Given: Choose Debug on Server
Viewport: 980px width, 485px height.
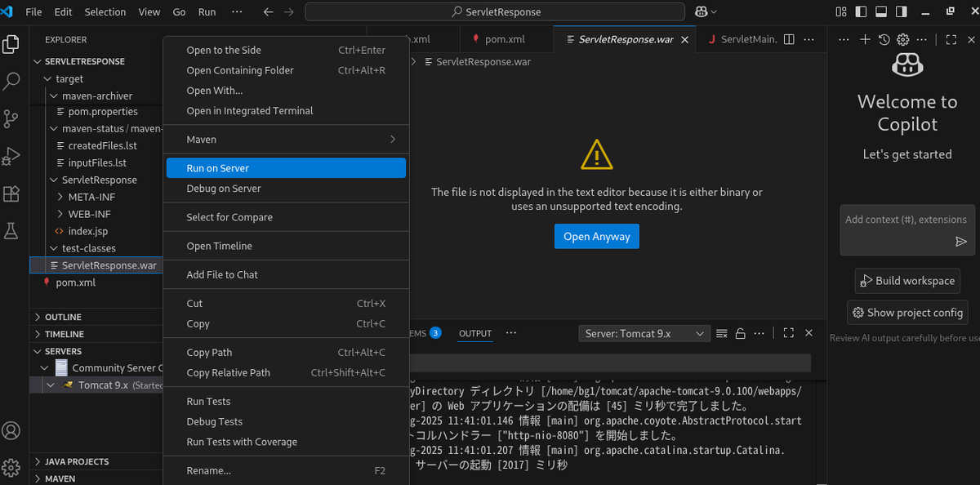Looking at the screenshot, I should (x=286, y=189).
